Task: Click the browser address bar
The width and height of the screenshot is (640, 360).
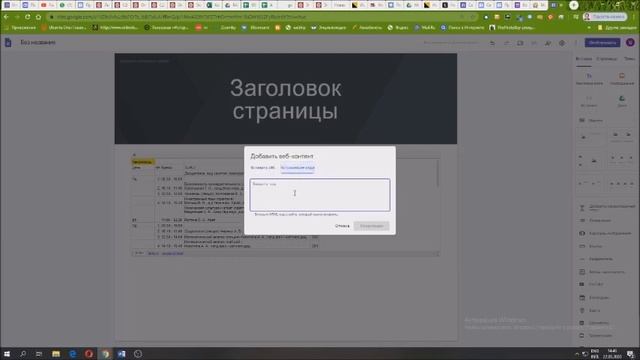Action: (261, 17)
